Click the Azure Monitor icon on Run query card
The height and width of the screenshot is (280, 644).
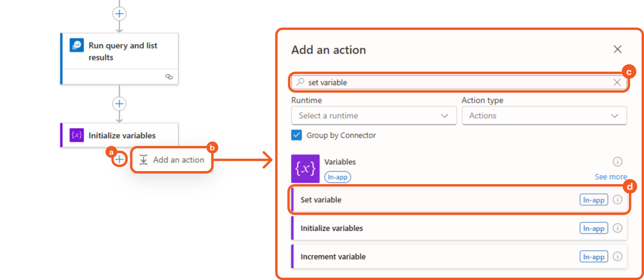[x=77, y=45]
